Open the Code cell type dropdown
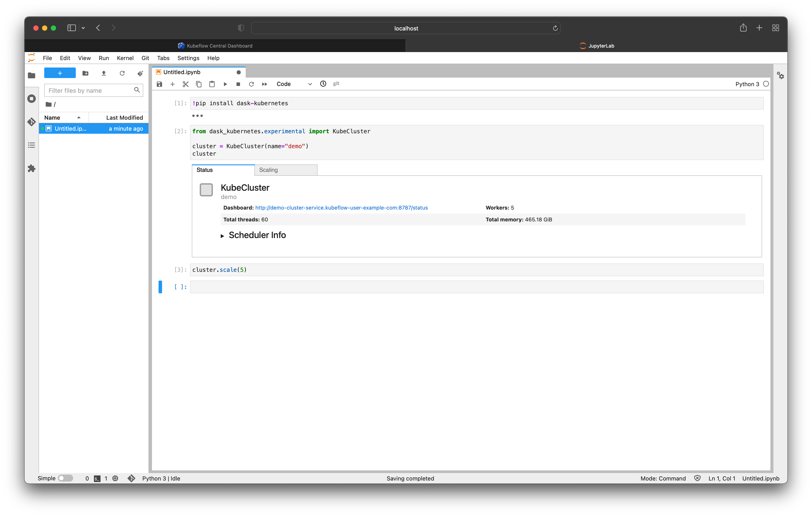The width and height of the screenshot is (812, 516). click(294, 84)
